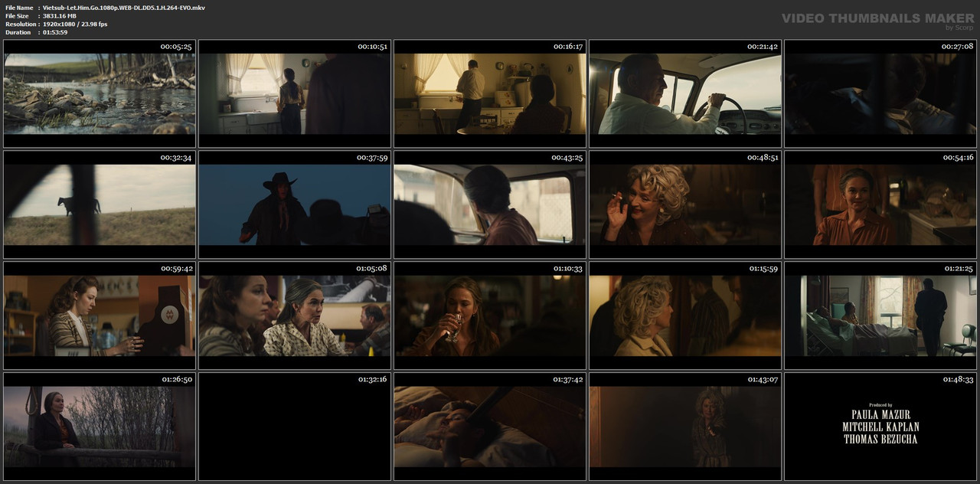Open the truck driver thumbnail at 00:21:42
980x484 pixels.
685,93
